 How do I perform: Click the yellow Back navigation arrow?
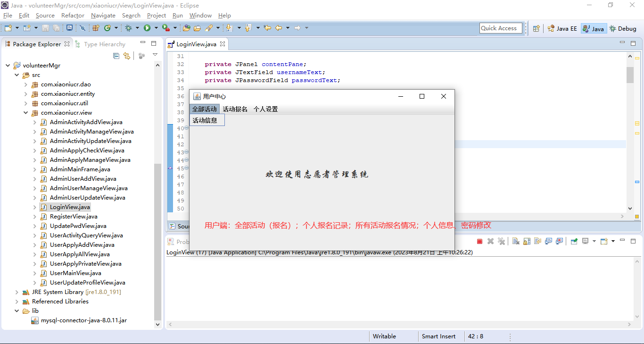(x=279, y=28)
